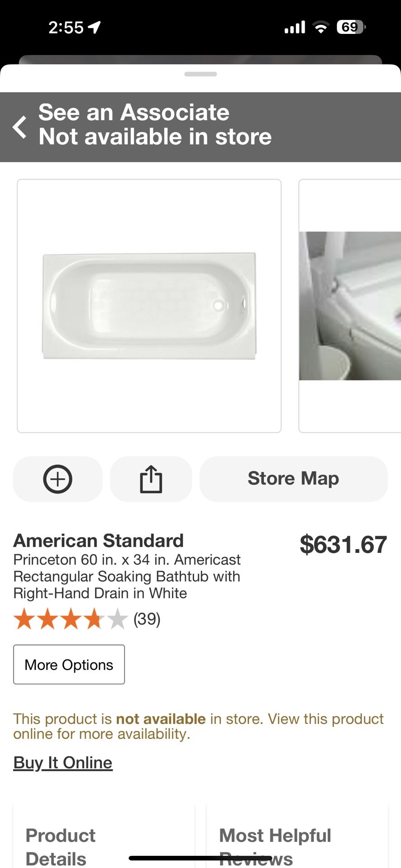401x868 pixels.
Task: Tap the location arrow beside the time
Action: coord(94,28)
